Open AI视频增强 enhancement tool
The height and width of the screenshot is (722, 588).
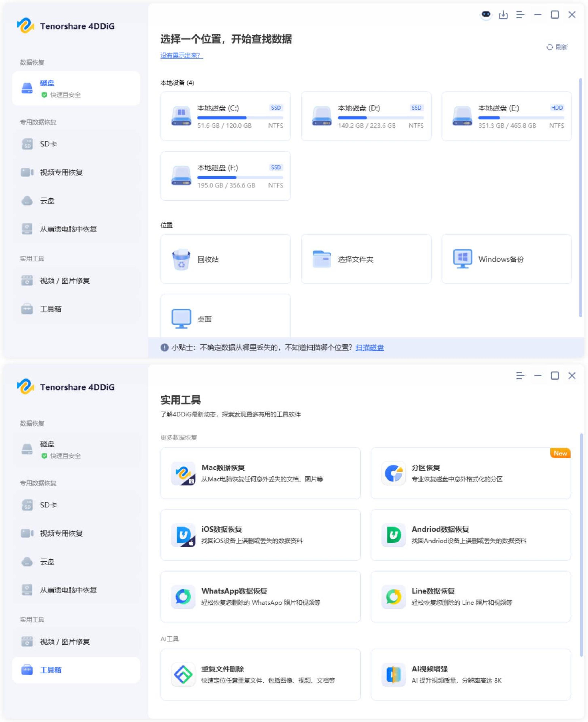click(471, 674)
